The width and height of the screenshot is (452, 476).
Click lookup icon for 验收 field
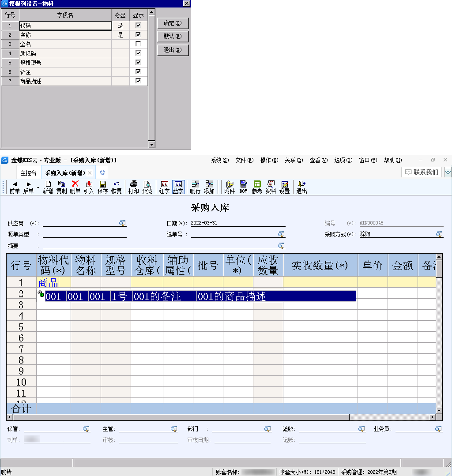pos(362,429)
